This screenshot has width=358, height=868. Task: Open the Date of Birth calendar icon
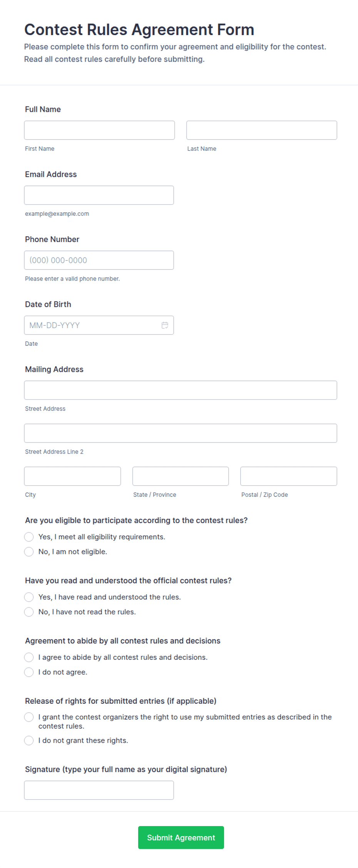[x=165, y=325]
